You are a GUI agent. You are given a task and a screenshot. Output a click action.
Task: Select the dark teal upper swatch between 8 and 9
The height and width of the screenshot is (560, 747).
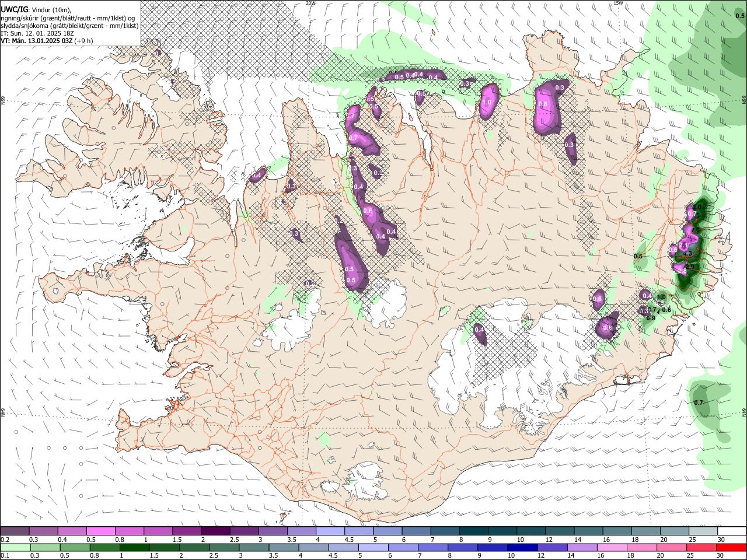[x=474, y=531]
